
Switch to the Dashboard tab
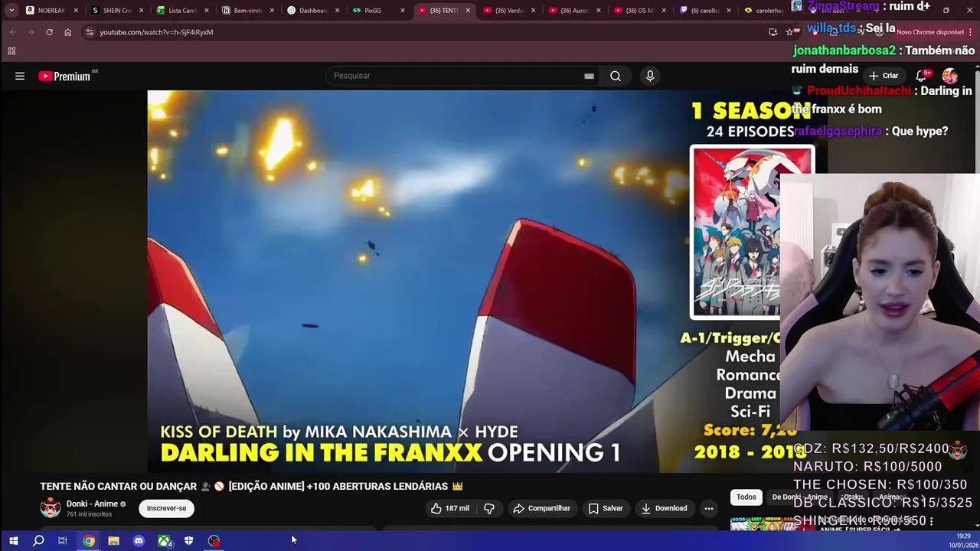point(314,10)
